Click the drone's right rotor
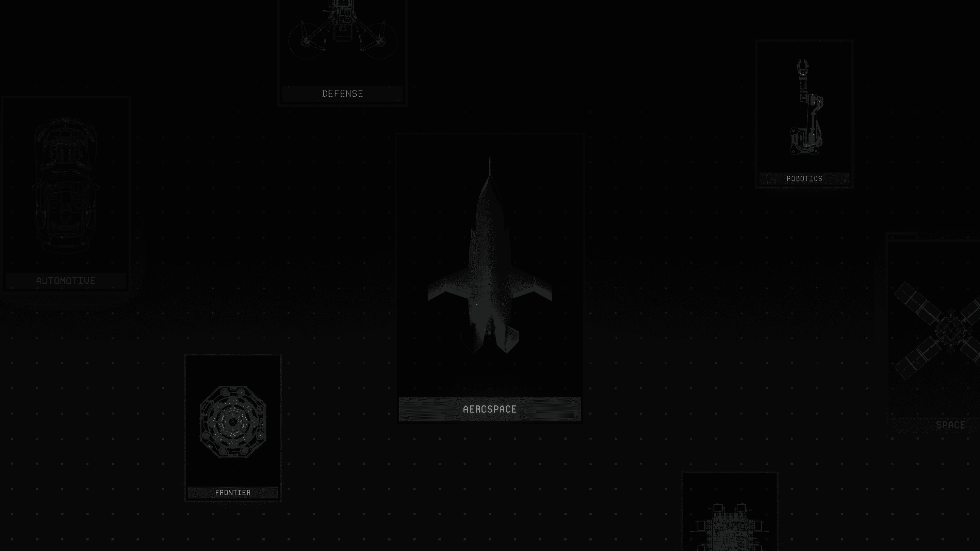The width and height of the screenshot is (980, 551). coord(379,40)
